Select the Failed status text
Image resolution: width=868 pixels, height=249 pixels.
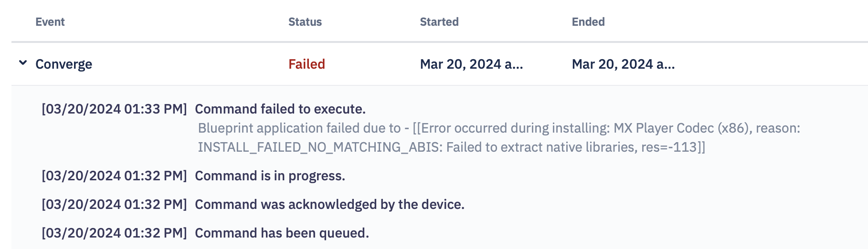click(307, 64)
